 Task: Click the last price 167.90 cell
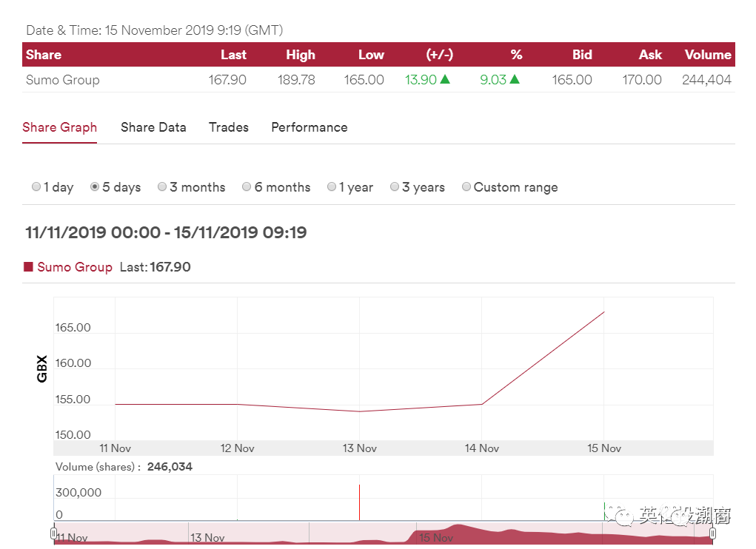coord(227,79)
